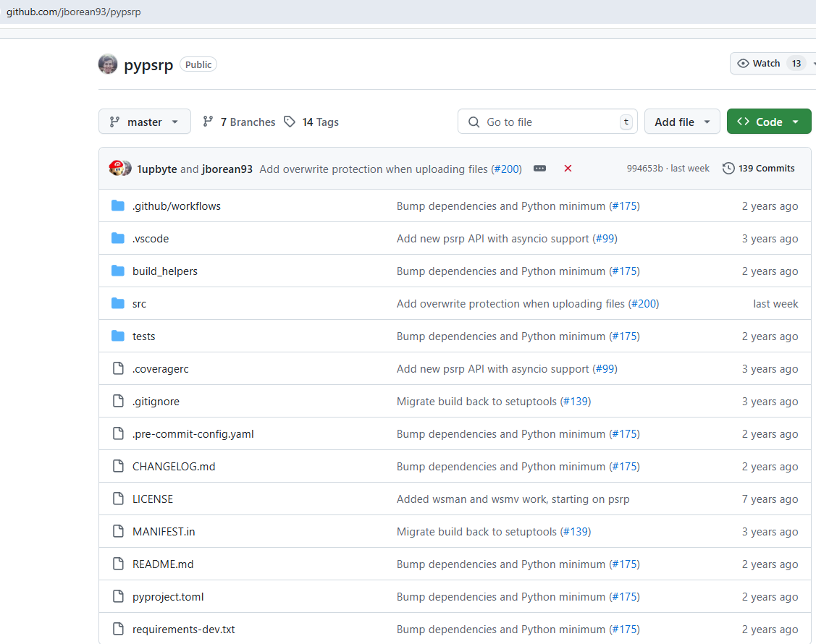
Task: Click the 1upbyte Mario avatar
Action: coord(116,169)
